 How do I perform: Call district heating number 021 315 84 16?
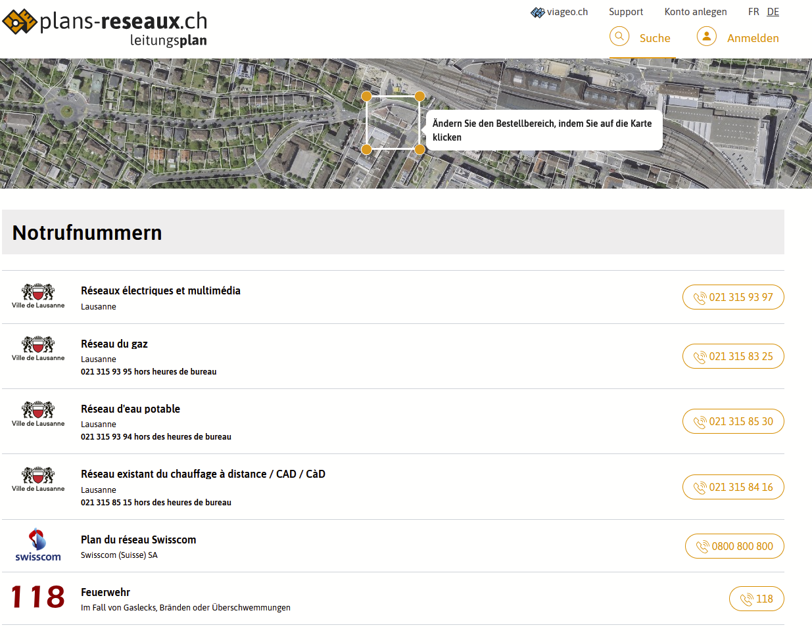[733, 487]
